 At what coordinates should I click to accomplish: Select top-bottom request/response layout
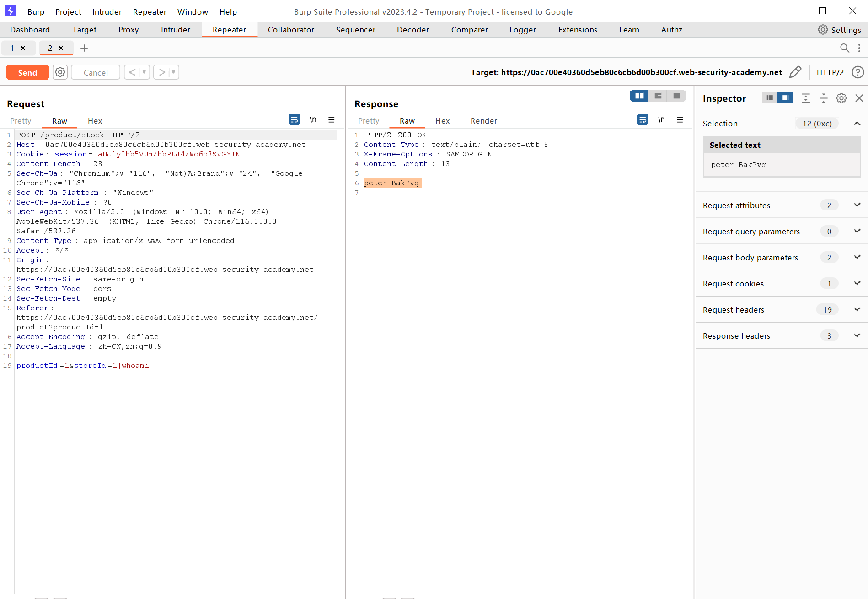(x=658, y=96)
